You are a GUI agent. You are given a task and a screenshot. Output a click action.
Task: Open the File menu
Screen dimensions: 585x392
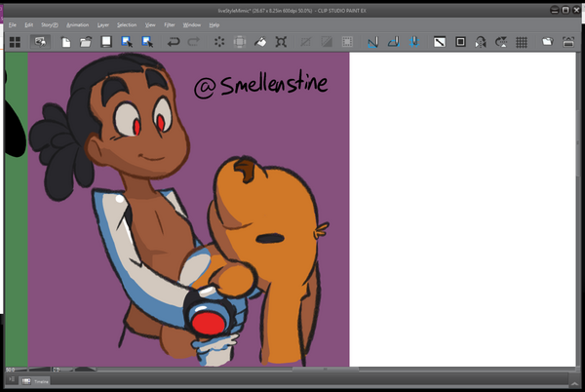[13, 24]
